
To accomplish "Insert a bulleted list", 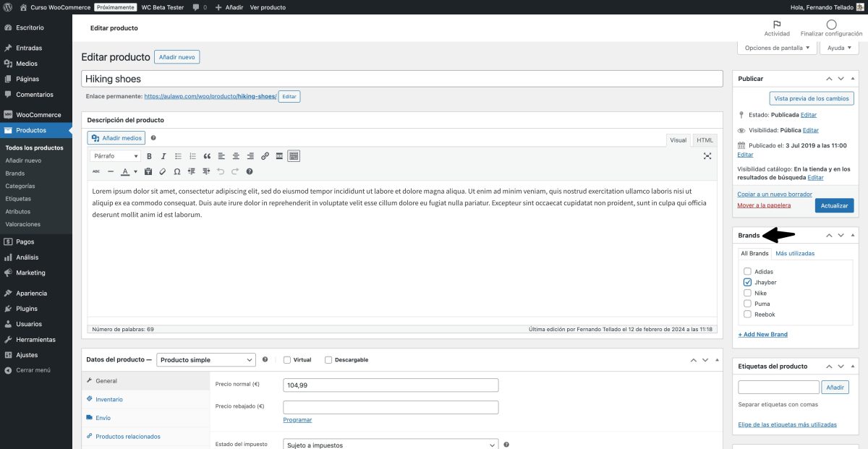I will coord(178,155).
